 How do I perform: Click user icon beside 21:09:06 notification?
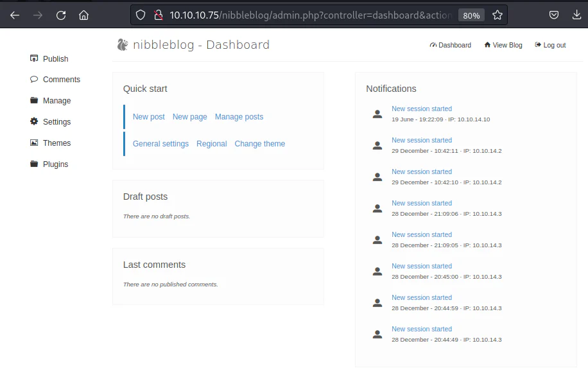[377, 209]
